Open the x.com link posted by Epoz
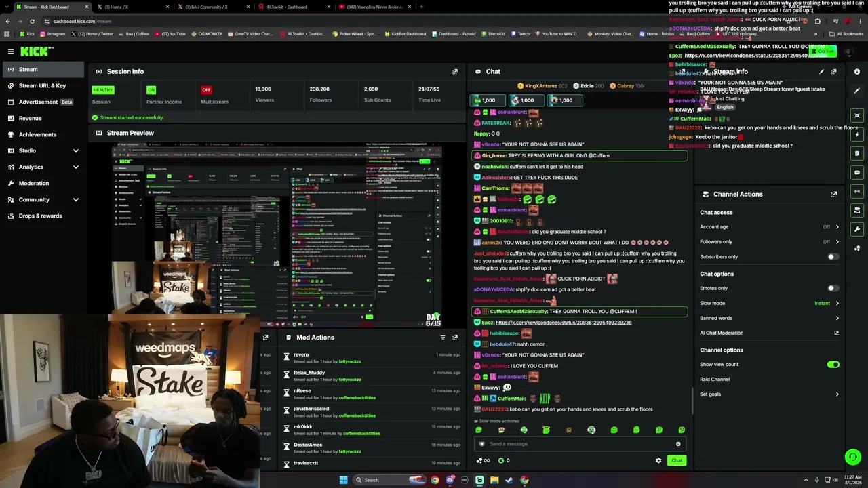The image size is (868, 488). 564,323
